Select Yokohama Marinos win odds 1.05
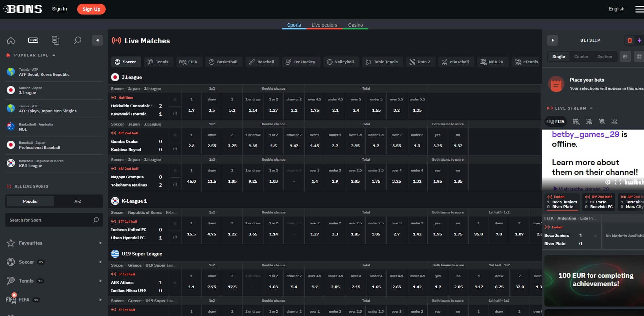Image resolution: width=644 pixels, height=316 pixels. 232,177
